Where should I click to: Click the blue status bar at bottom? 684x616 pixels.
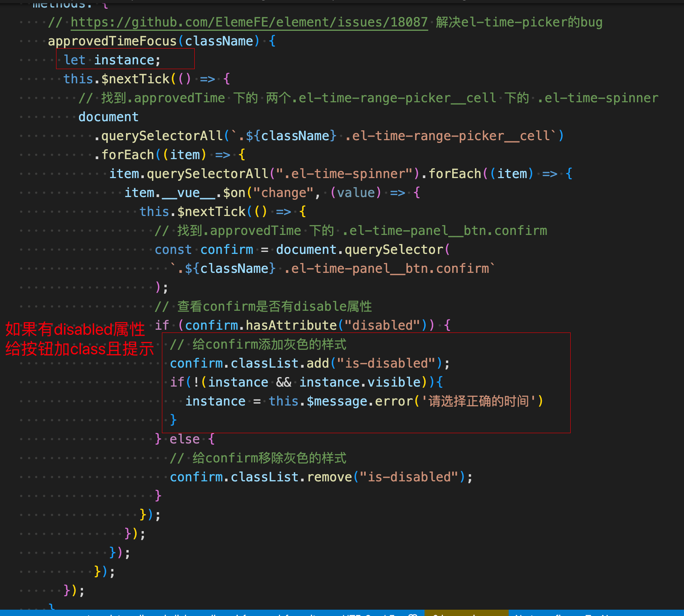(x=237, y=614)
